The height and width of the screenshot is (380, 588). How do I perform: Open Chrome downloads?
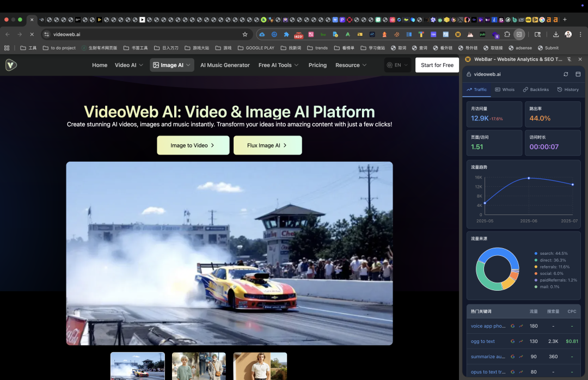pos(556,34)
